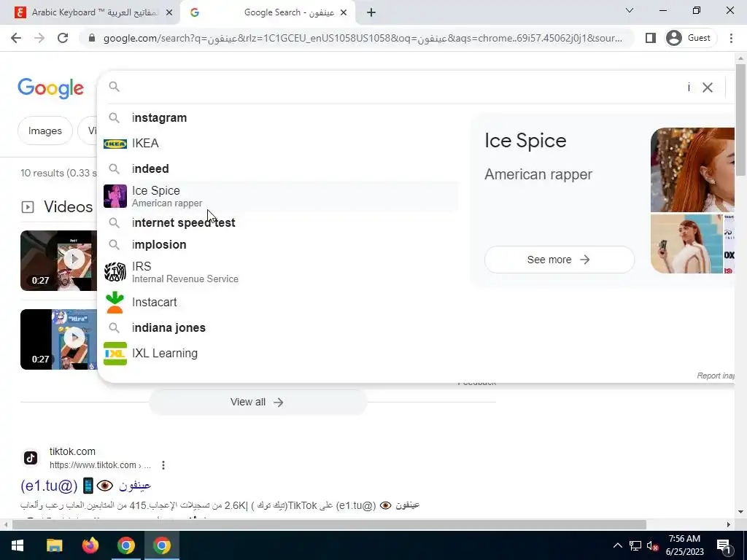This screenshot has width=747, height=560.
Task: Close the Google Search tab
Action: pyautogui.click(x=344, y=13)
